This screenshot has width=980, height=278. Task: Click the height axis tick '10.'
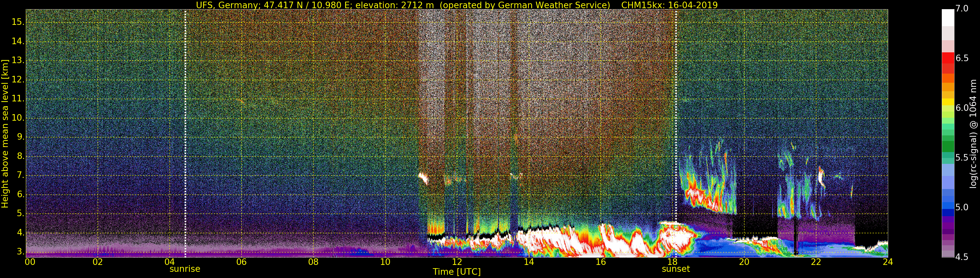pos(18,118)
